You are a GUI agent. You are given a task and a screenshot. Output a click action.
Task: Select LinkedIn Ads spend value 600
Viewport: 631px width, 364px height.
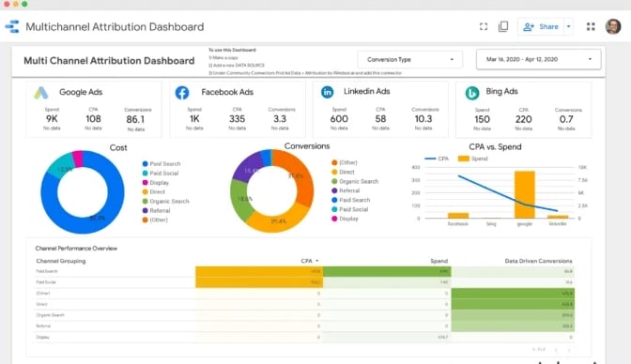point(339,118)
